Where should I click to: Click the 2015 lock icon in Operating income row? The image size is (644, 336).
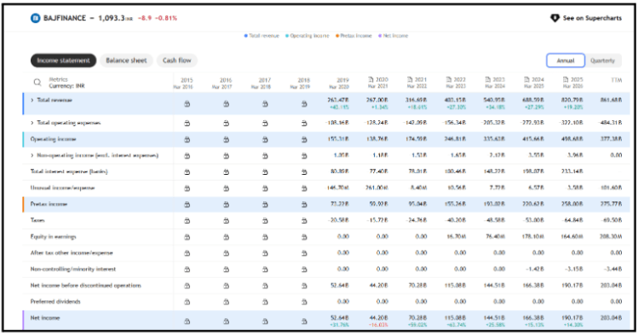click(187, 139)
